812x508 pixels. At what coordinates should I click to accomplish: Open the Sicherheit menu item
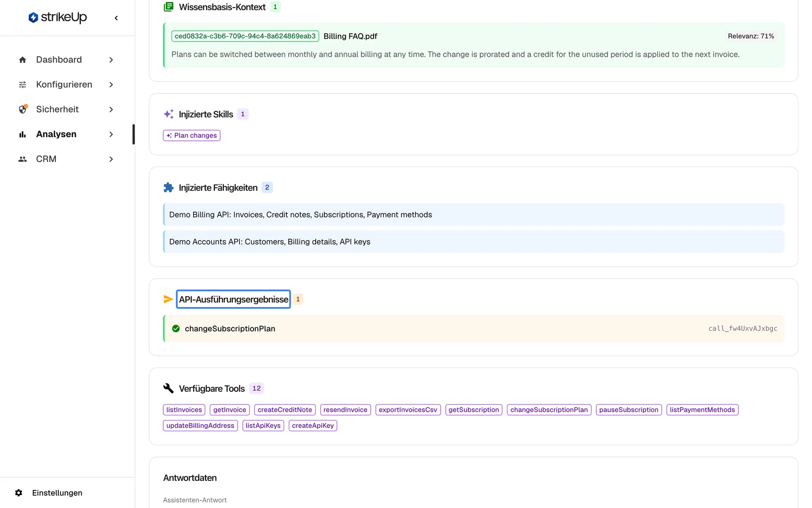(x=66, y=109)
